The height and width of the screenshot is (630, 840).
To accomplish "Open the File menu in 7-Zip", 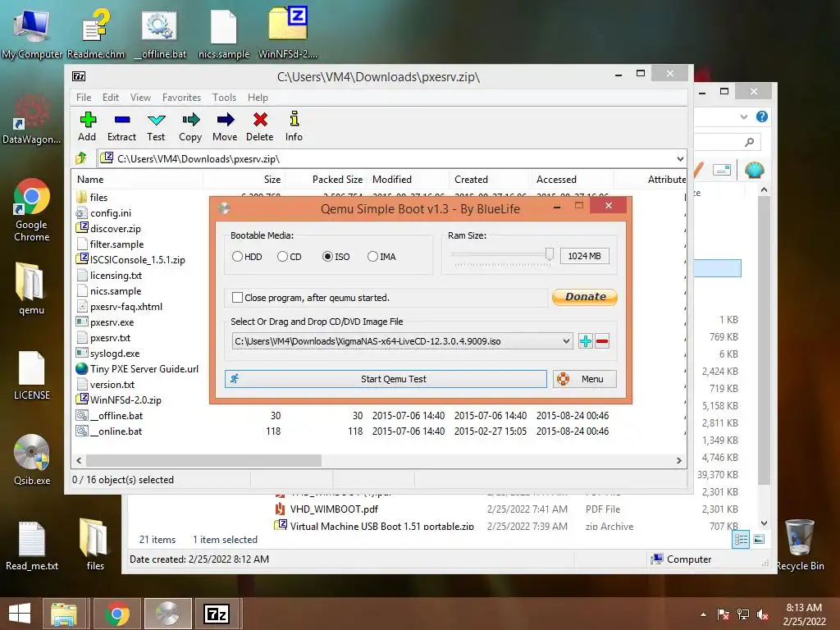I will point(84,98).
